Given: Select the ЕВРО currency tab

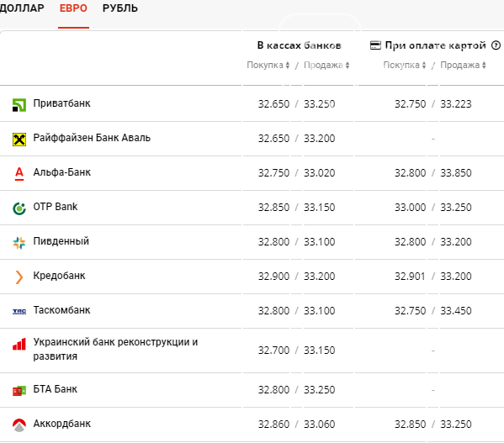Looking at the screenshot, I should [x=73, y=8].
